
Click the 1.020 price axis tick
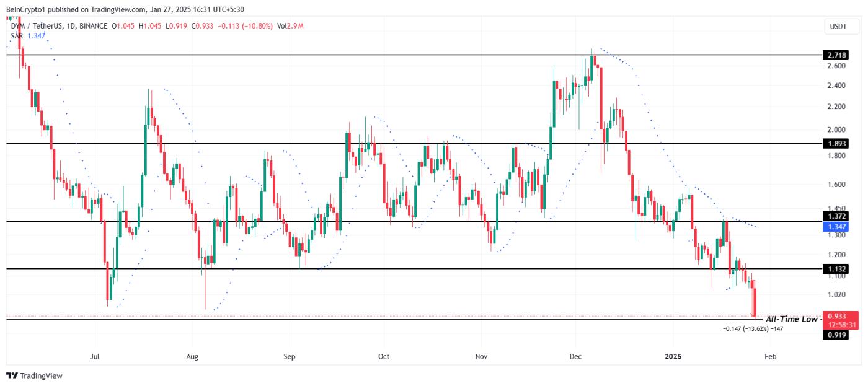point(836,295)
